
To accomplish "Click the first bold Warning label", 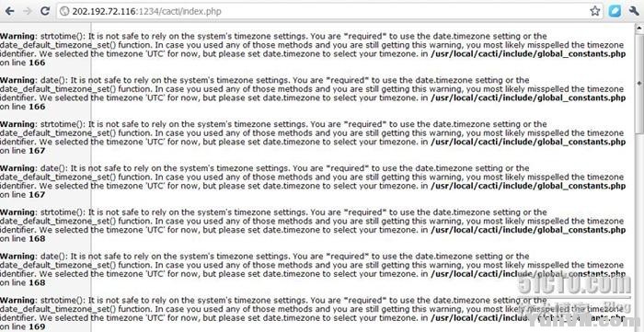I will (x=18, y=36).
